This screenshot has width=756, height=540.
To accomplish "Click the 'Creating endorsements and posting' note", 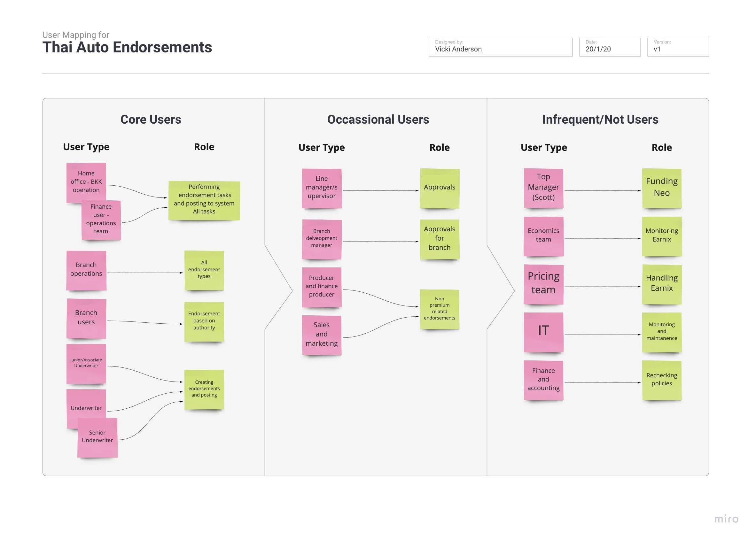I will click(204, 389).
